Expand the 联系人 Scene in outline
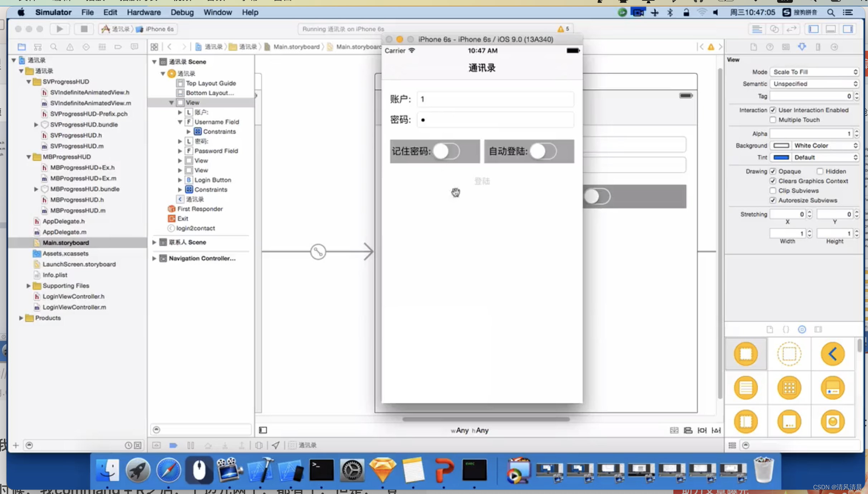 (154, 242)
